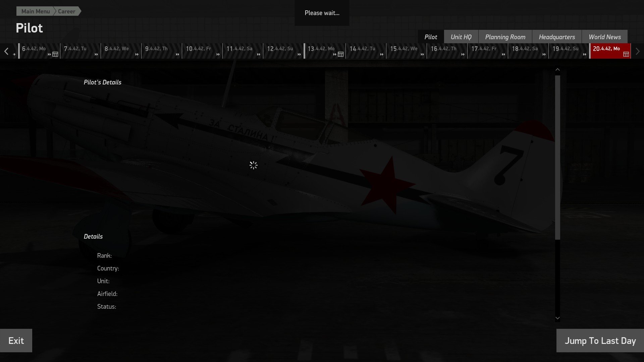Click mission table icon on 20.4.42
Screen dimensions: 644x362
pos(626,54)
